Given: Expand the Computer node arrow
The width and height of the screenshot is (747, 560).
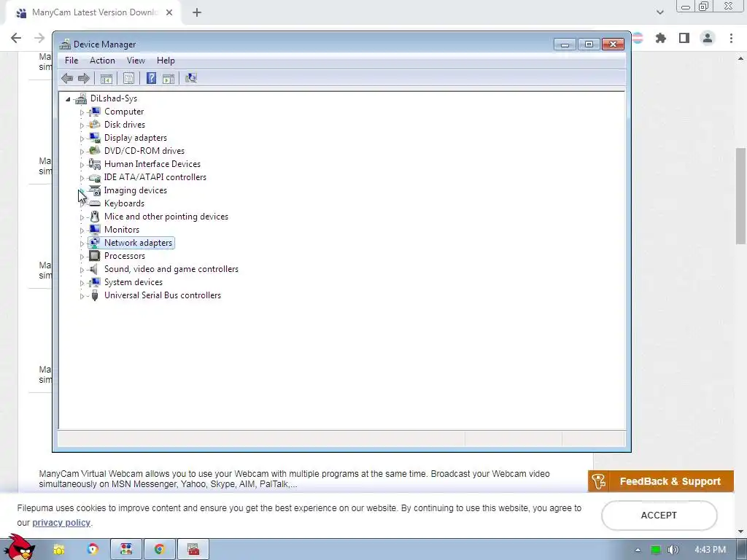Looking at the screenshot, I should click(82, 112).
